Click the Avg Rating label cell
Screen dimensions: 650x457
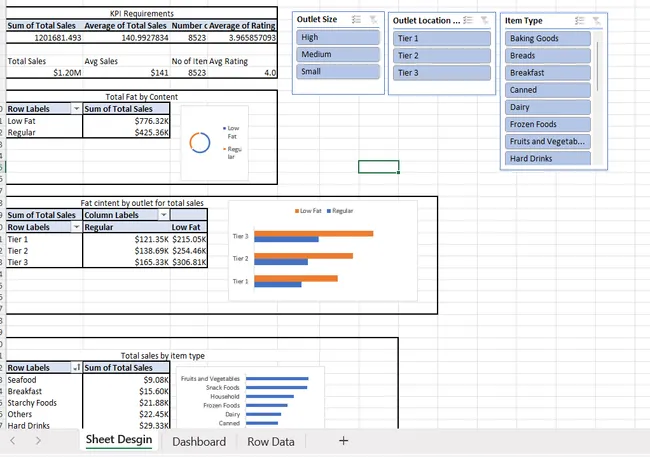tap(243, 61)
